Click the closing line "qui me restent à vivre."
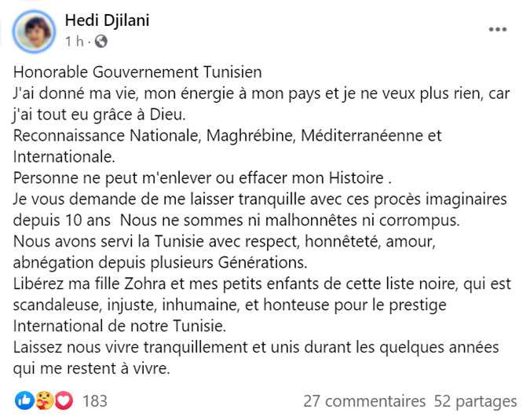The width and height of the screenshot is (530, 420). [x=92, y=369]
